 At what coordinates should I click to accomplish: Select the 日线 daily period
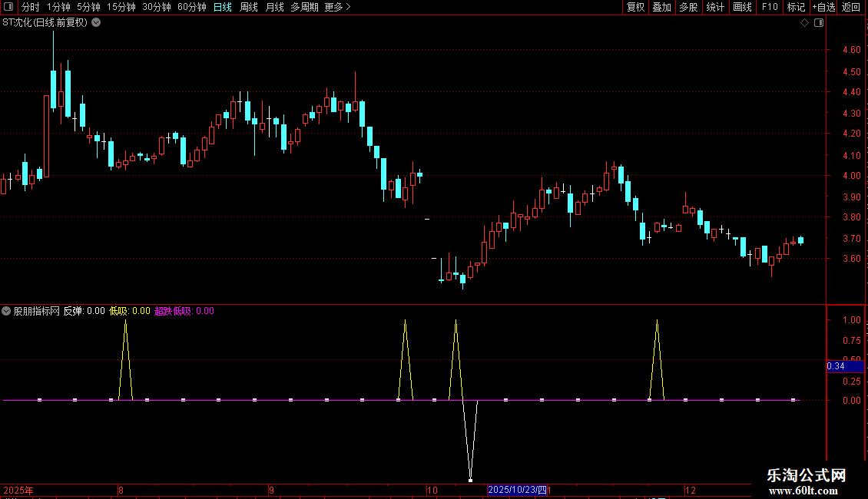point(223,7)
